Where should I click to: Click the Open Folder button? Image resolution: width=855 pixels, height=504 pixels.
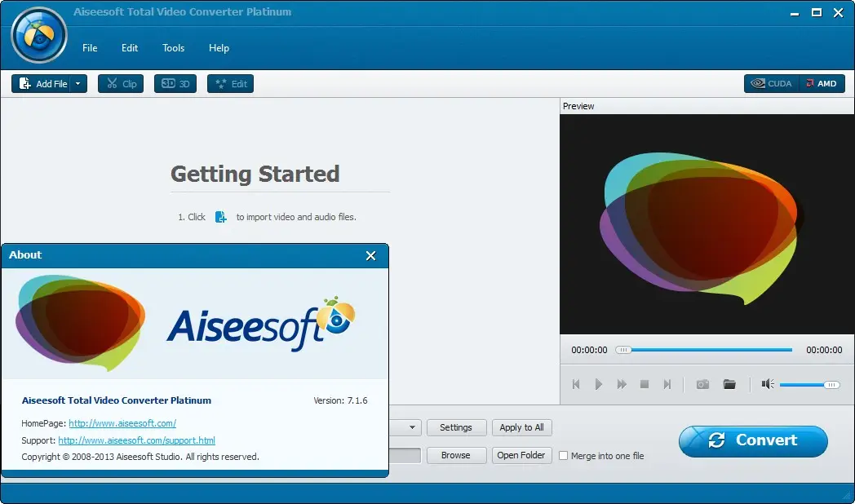click(x=522, y=456)
